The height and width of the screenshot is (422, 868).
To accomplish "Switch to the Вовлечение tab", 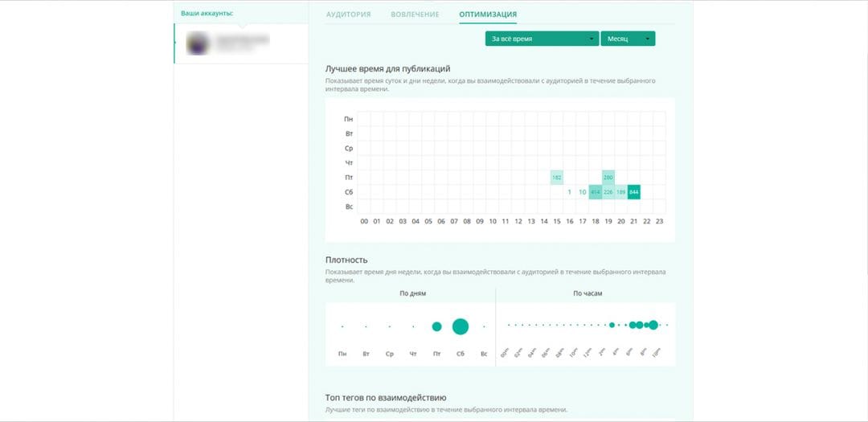I will pyautogui.click(x=415, y=14).
